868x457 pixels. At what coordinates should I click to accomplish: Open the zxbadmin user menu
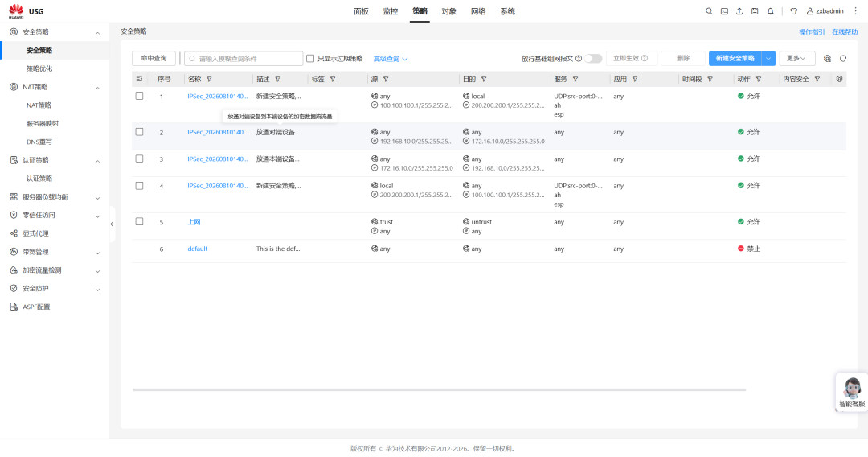click(x=825, y=11)
